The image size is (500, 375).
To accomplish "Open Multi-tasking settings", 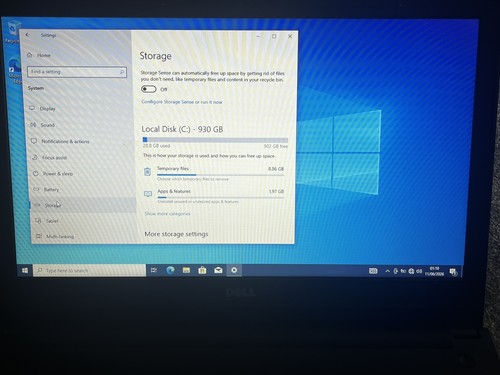I will click(x=60, y=236).
